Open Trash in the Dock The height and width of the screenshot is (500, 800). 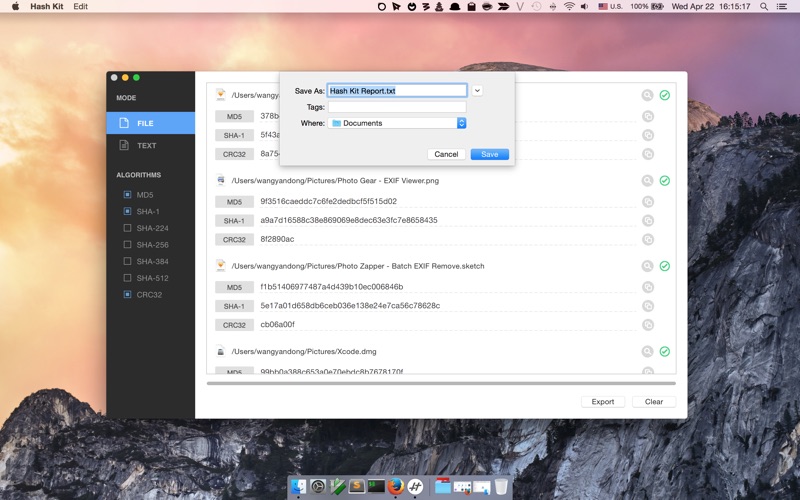(501, 486)
